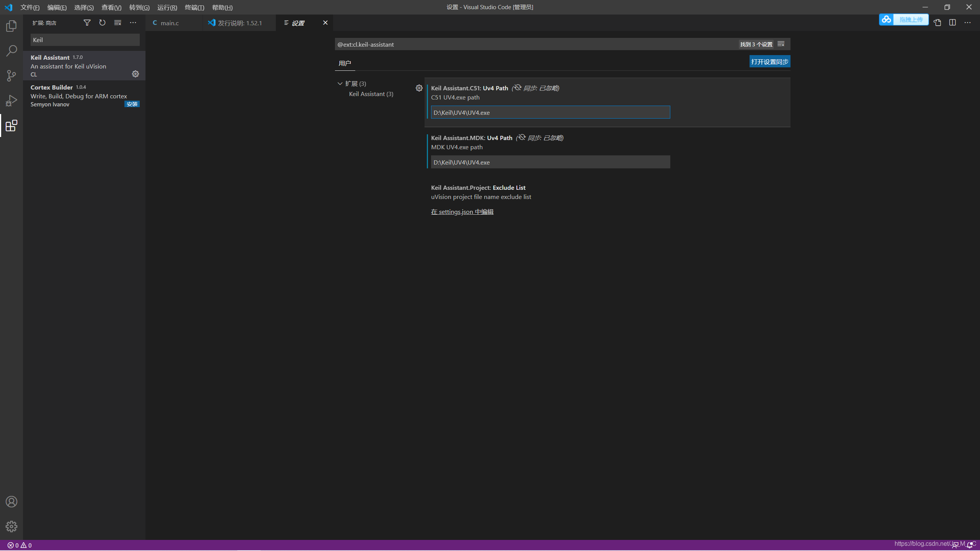Open Keil Assistant extension manage gear
Image resolution: width=980 pixels, height=551 pixels.
point(136,74)
